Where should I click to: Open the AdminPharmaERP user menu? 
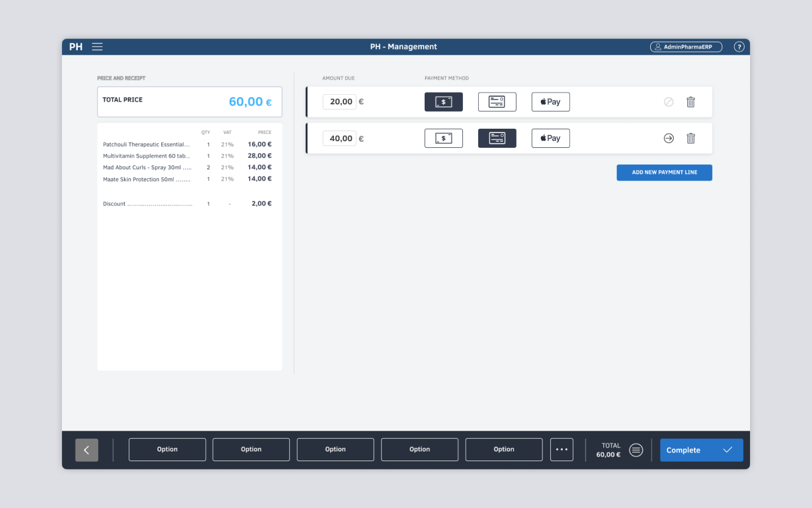[686, 47]
